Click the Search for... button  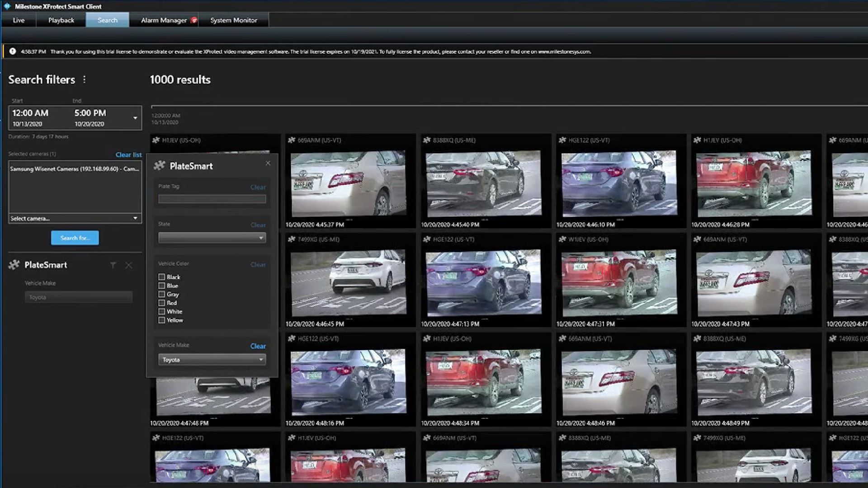pyautogui.click(x=75, y=238)
